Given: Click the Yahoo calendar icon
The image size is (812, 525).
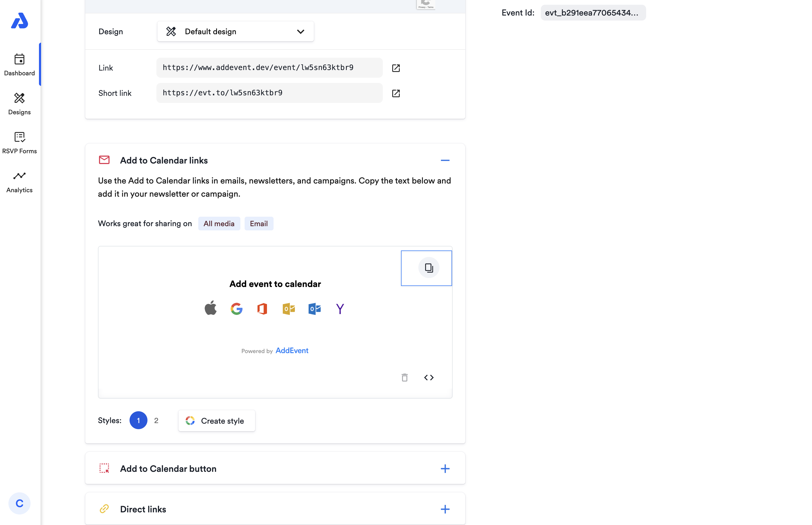Looking at the screenshot, I should click(340, 309).
